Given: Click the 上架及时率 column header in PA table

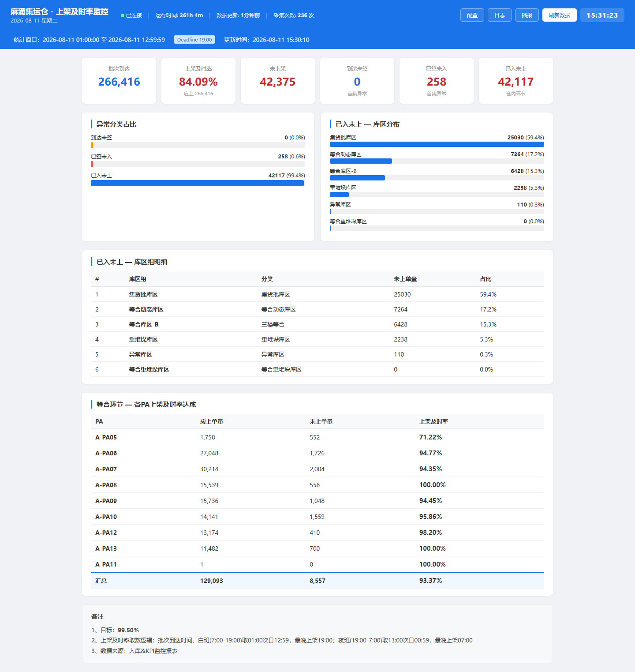Looking at the screenshot, I should click(x=433, y=421).
